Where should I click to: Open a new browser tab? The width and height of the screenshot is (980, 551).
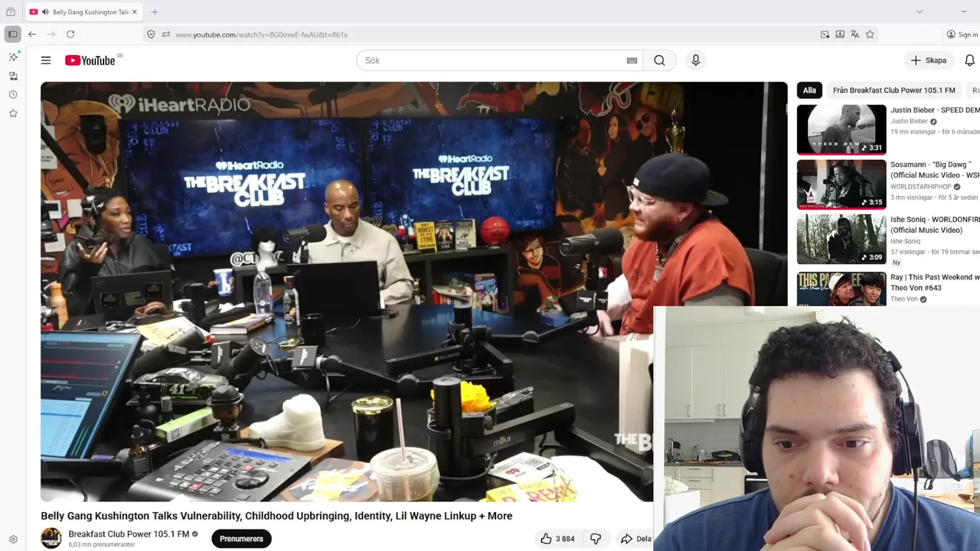tap(155, 12)
